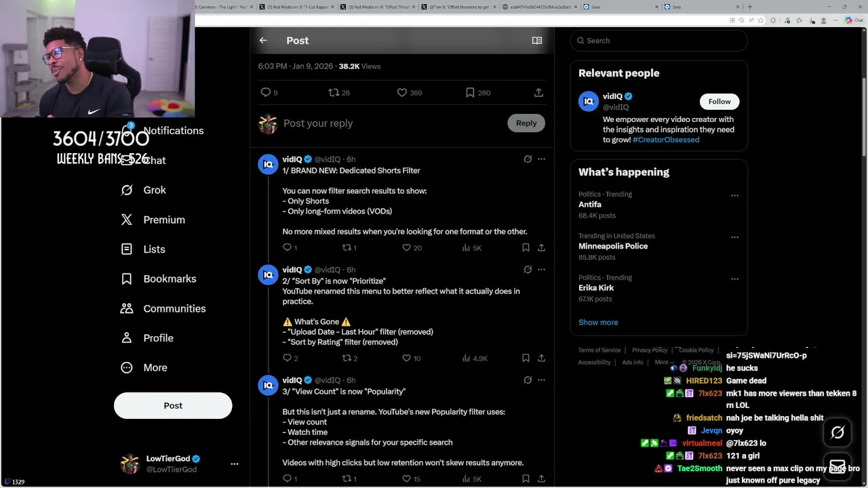Screen dimensions: 868x488
Task: Open Premium in the left sidebar
Action: click(x=153, y=220)
